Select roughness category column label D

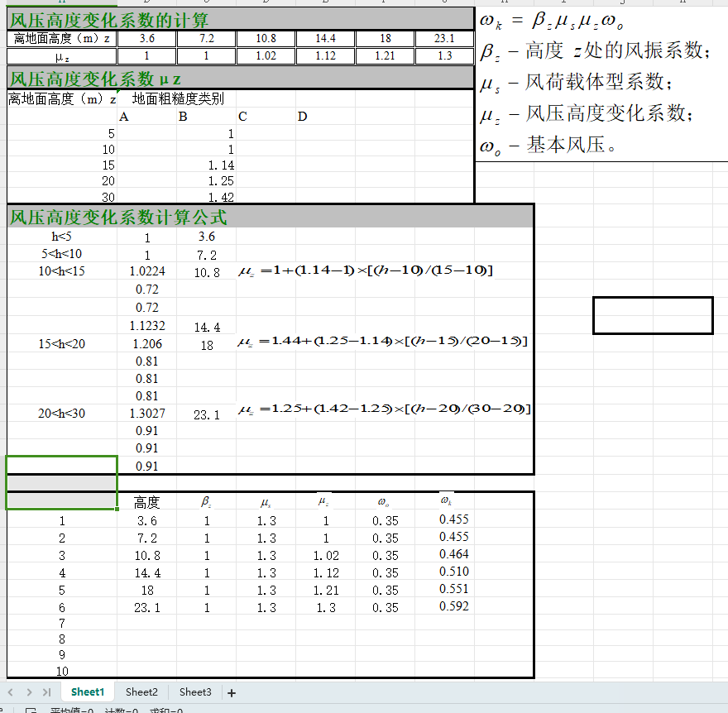click(302, 117)
